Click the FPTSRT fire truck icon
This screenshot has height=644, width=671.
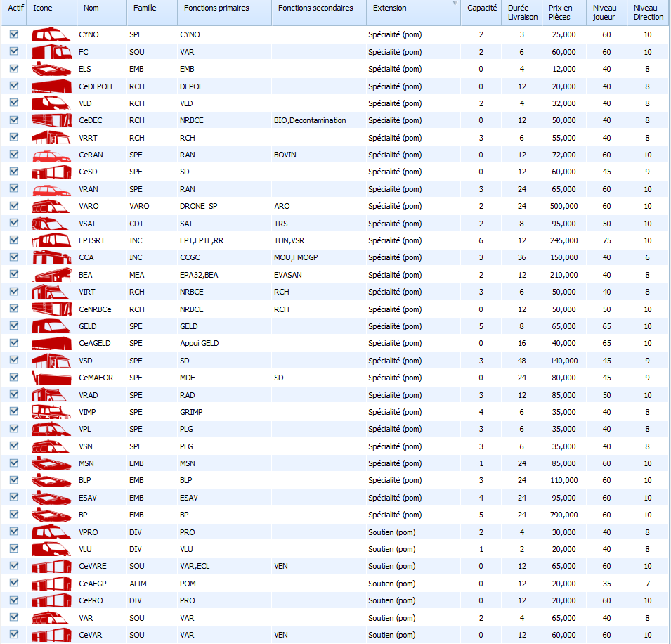click(x=51, y=240)
